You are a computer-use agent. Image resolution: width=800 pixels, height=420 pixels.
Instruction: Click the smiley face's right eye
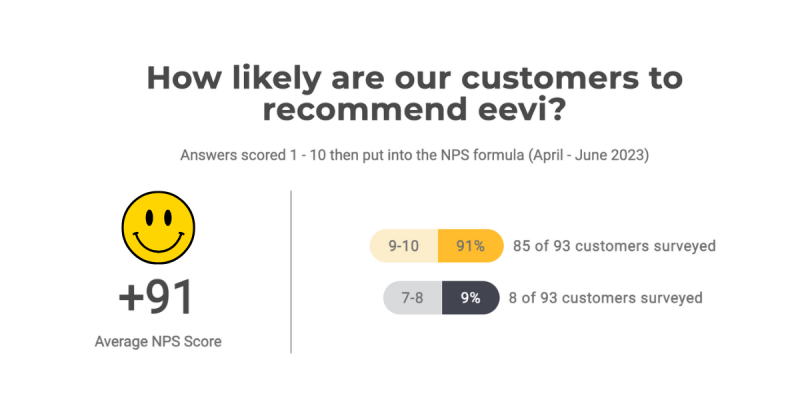167,217
